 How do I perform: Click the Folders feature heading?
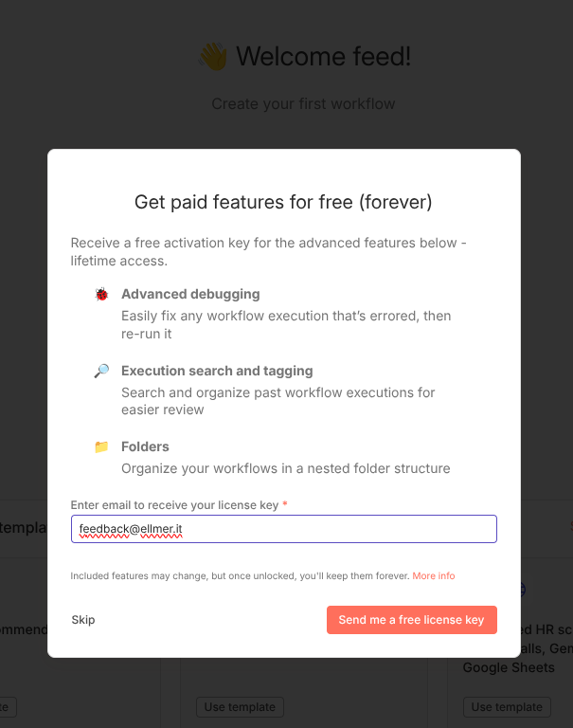pos(145,446)
